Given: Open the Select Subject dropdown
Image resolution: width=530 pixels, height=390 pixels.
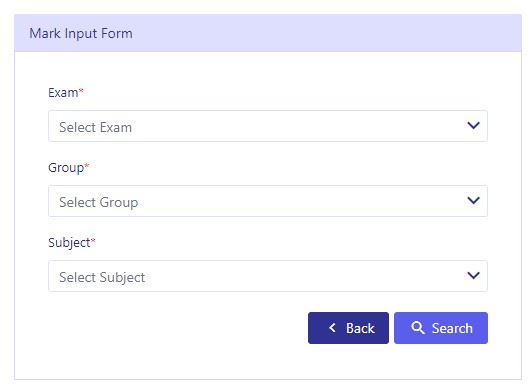Looking at the screenshot, I should pos(268,276).
